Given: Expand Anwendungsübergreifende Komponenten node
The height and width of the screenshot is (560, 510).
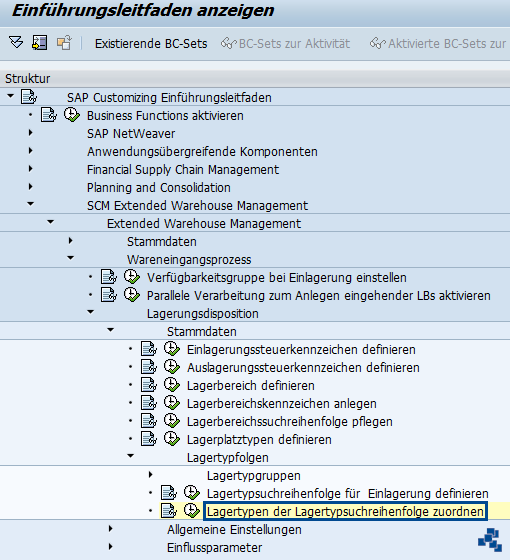Looking at the screenshot, I should pyautogui.click(x=30, y=151).
